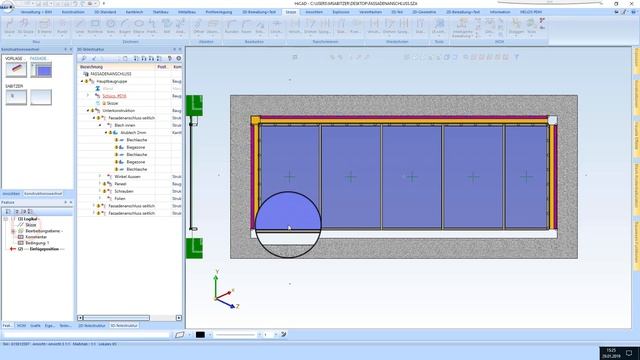The width and height of the screenshot is (640, 360).
Task: Open the HELiOS PDM ribbon tab
Action: coord(531,12)
